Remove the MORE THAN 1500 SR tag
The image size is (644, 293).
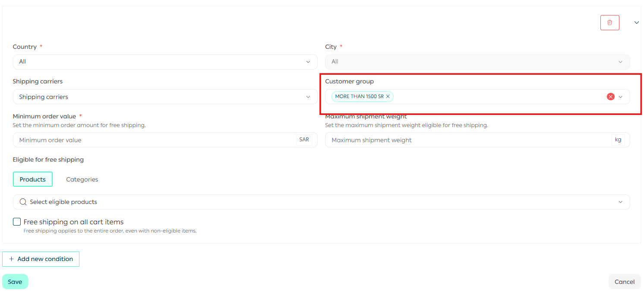pos(388,97)
